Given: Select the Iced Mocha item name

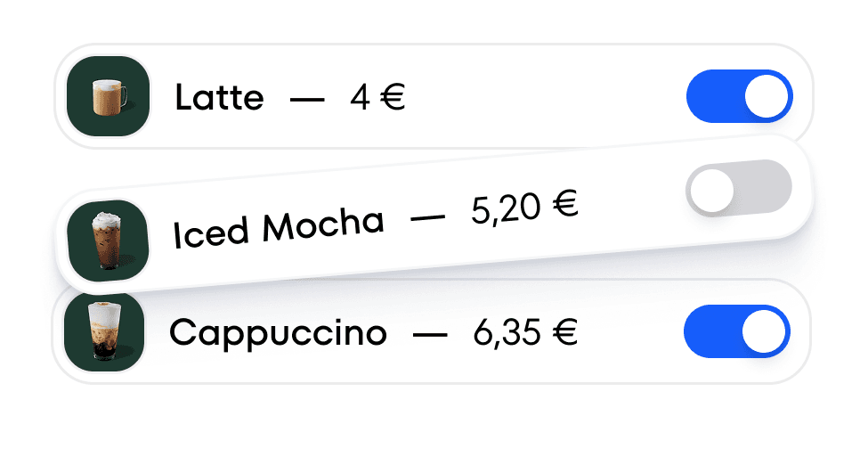Looking at the screenshot, I should click(x=279, y=228).
